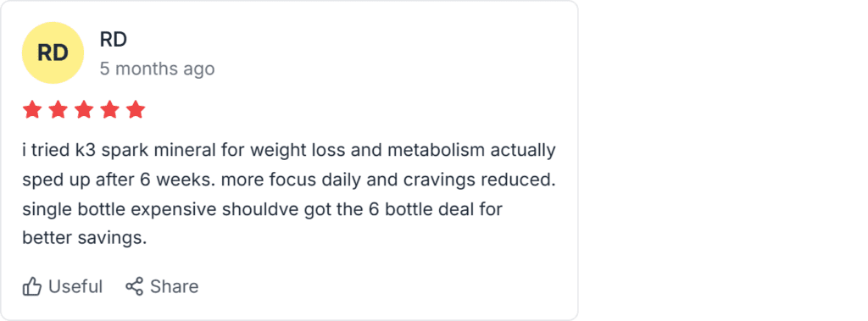
Task: Click the share network icon
Action: (134, 286)
